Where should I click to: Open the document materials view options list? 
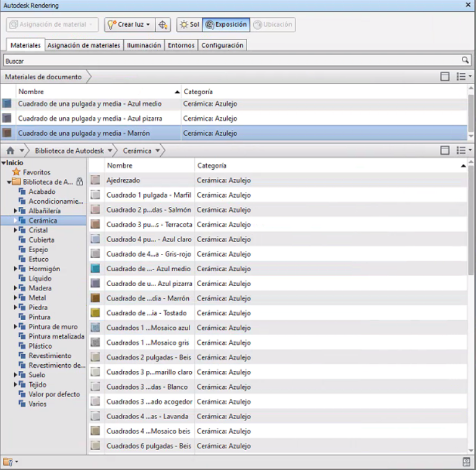(464, 77)
